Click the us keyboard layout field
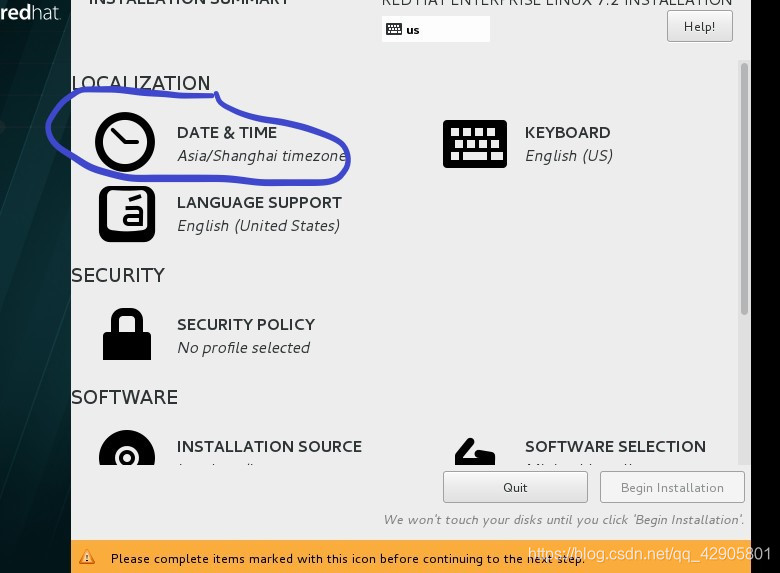Screen dimensions: 780x573 [436, 29]
